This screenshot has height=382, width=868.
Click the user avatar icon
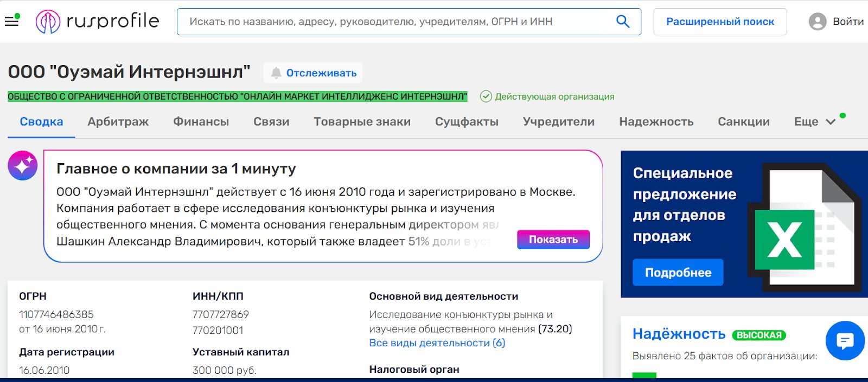818,22
